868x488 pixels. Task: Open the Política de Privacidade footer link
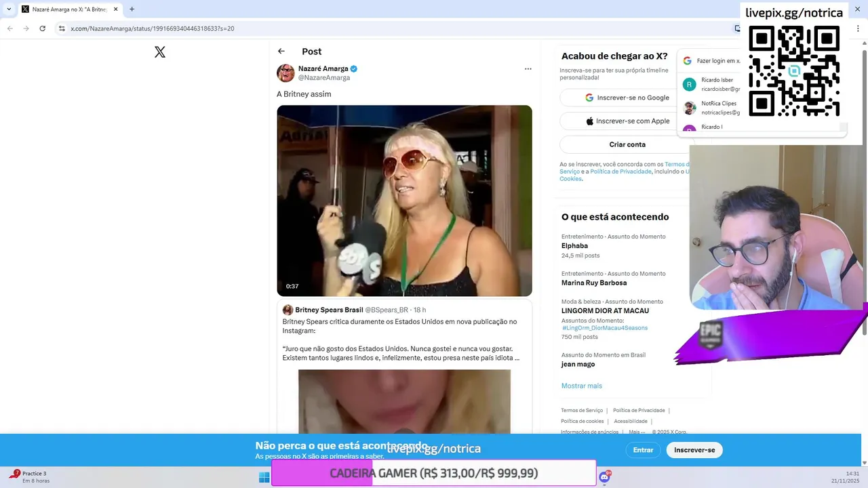tap(639, 410)
